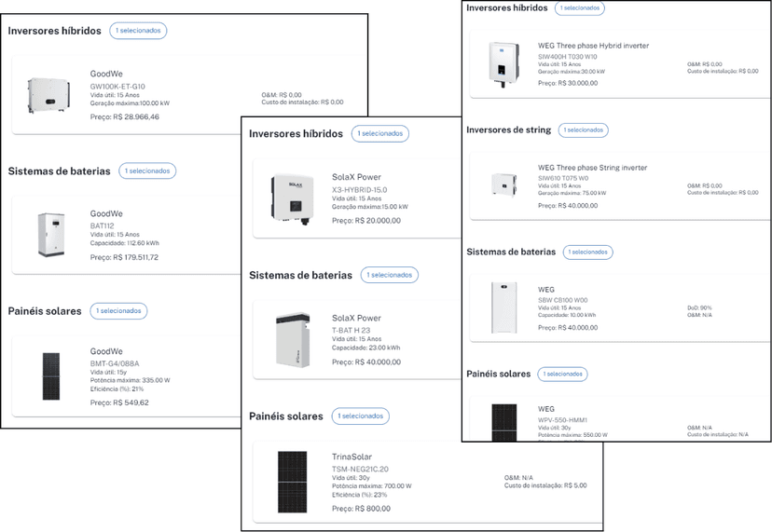Image resolution: width=772 pixels, height=532 pixels.
Task: Click the GoodWe BAT112 battery image
Action: click(51, 235)
